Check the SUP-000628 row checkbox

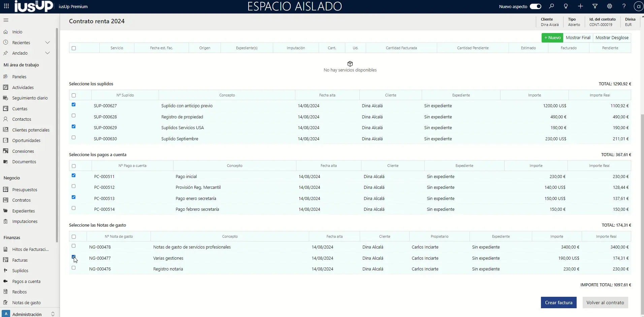(x=74, y=116)
